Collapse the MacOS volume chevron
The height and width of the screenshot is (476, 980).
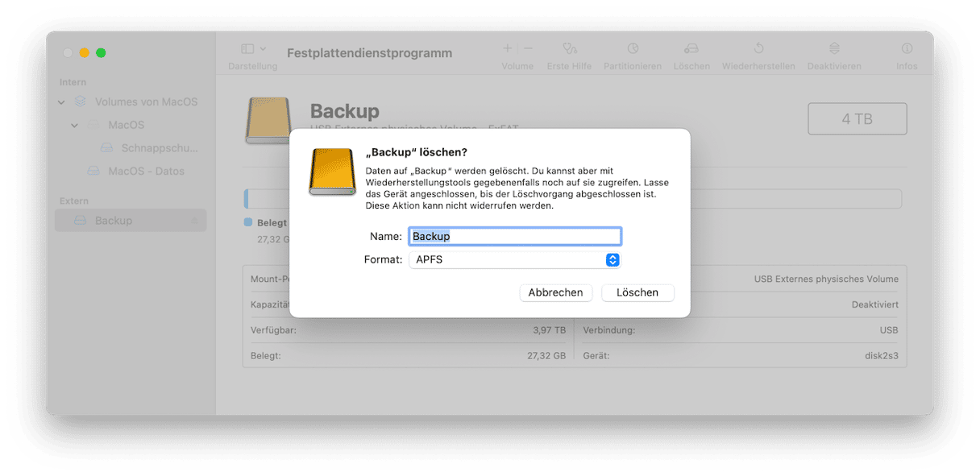click(x=75, y=126)
